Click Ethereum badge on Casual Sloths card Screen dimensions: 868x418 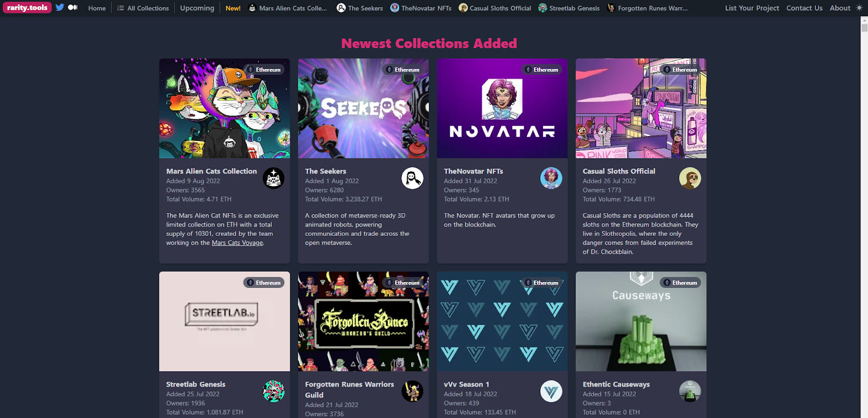click(680, 69)
